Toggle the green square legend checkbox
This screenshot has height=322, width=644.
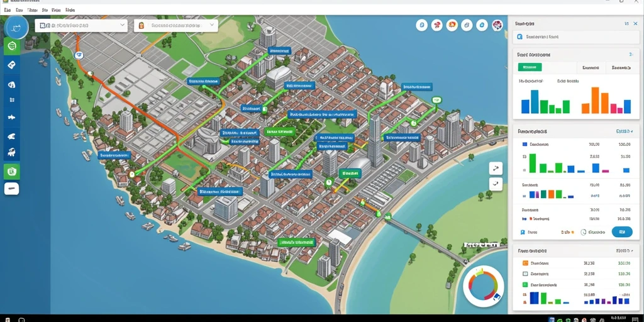pos(525,284)
